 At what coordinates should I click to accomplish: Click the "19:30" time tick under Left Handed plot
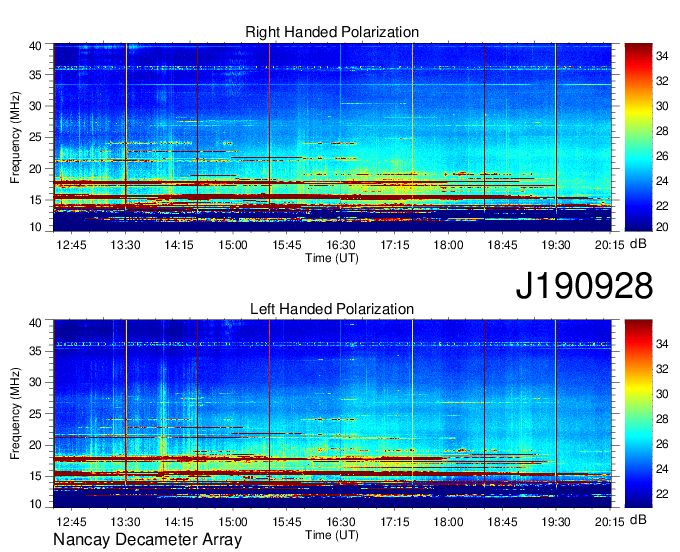[x=556, y=522]
